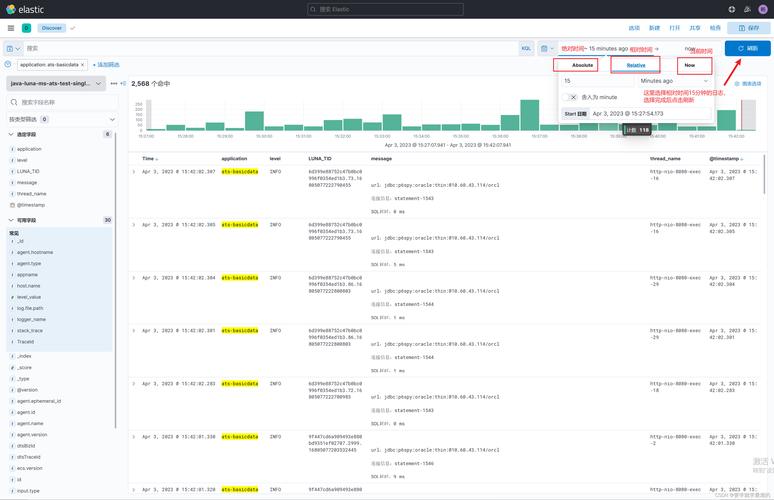Switch to the Now time tab
The width and height of the screenshot is (774, 500).
point(690,65)
